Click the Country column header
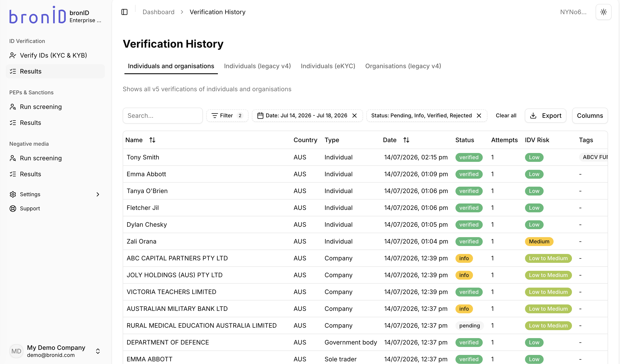The height and width of the screenshot is (364, 620). click(305, 140)
